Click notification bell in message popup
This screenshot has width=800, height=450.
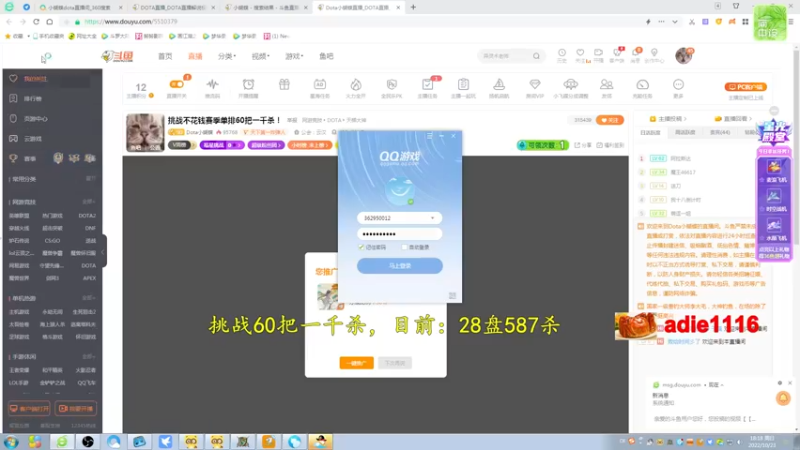(783, 398)
